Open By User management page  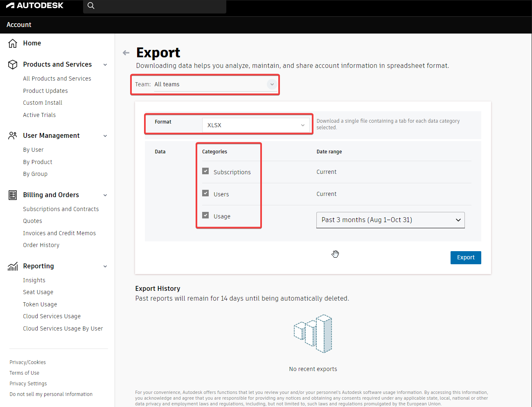point(33,150)
